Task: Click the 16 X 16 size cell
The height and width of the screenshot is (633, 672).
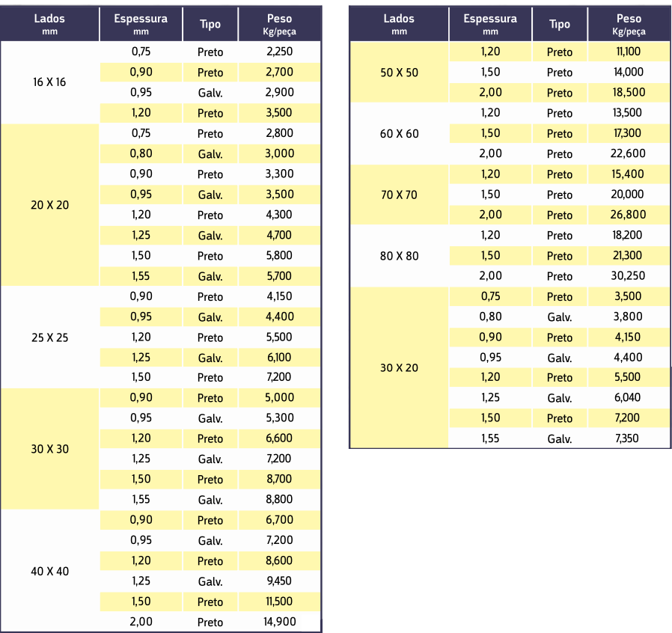Action: 49,82
